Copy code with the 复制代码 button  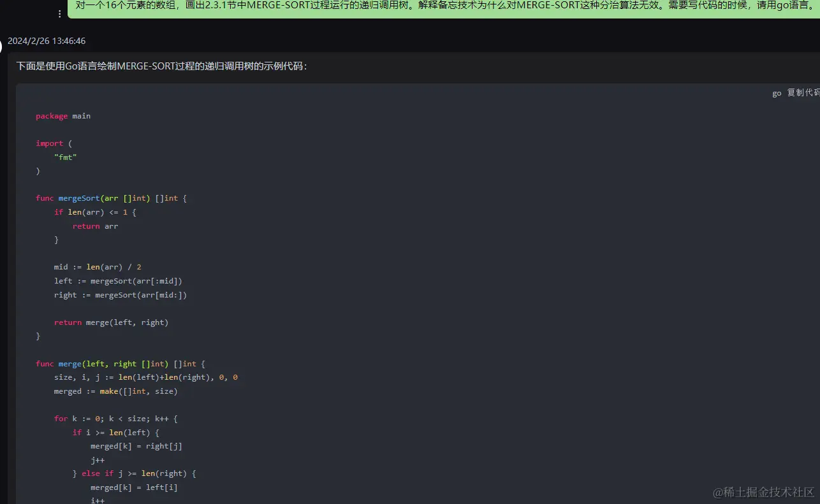pyautogui.click(x=803, y=93)
